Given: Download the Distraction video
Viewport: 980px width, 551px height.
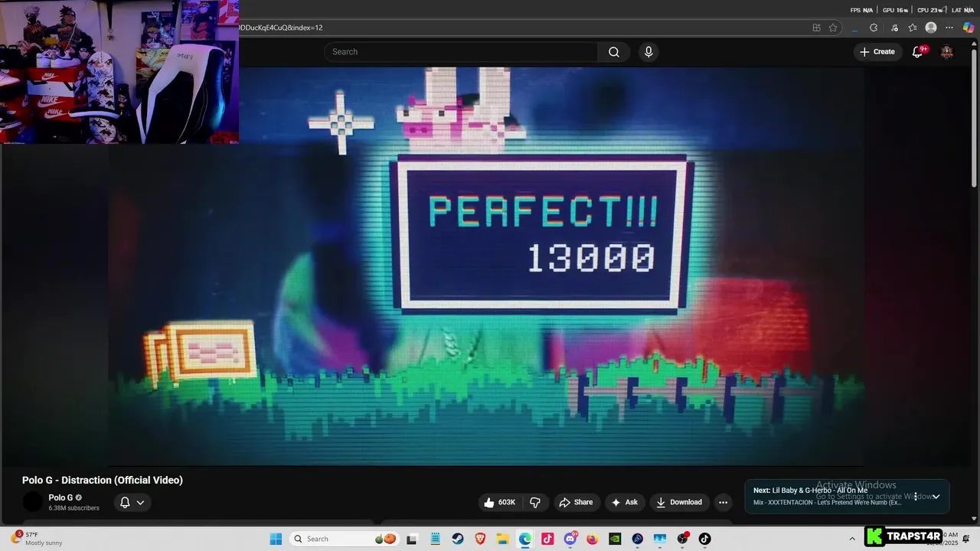Looking at the screenshot, I should (680, 502).
